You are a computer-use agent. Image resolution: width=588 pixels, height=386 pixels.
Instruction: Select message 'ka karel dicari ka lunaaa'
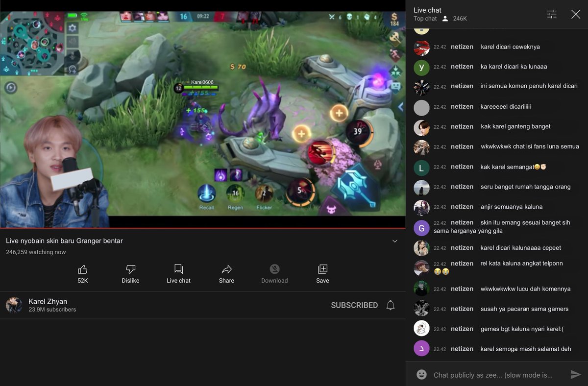(x=514, y=66)
